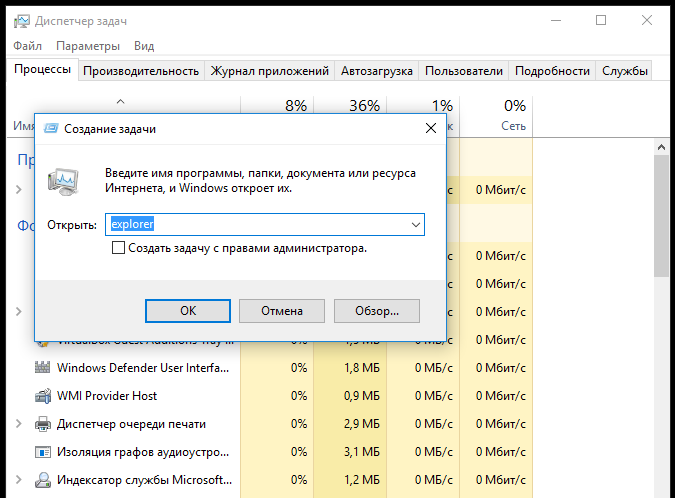Screen dimensions: 675x498
Task: Open the Открыть combo box dropdown arrow
Action: pos(415,224)
